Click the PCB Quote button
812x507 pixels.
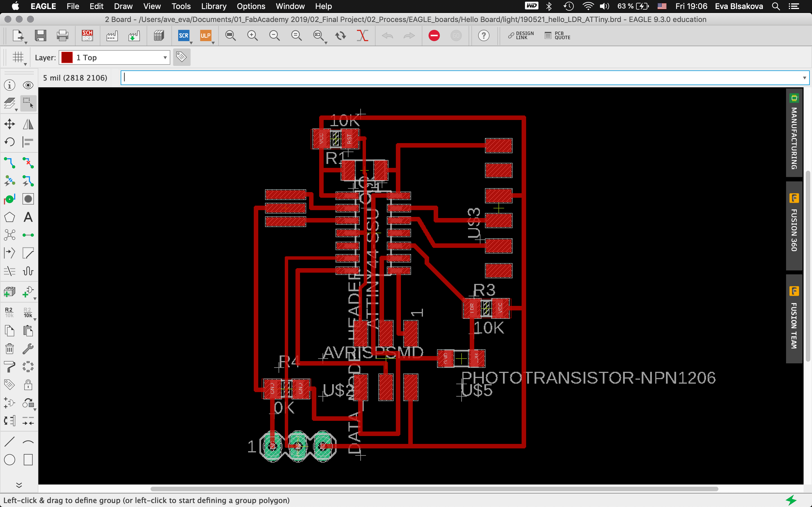[557, 35]
